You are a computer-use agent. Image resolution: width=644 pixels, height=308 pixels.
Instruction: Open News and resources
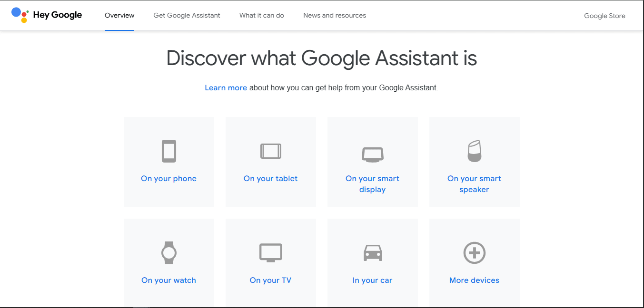(x=335, y=15)
